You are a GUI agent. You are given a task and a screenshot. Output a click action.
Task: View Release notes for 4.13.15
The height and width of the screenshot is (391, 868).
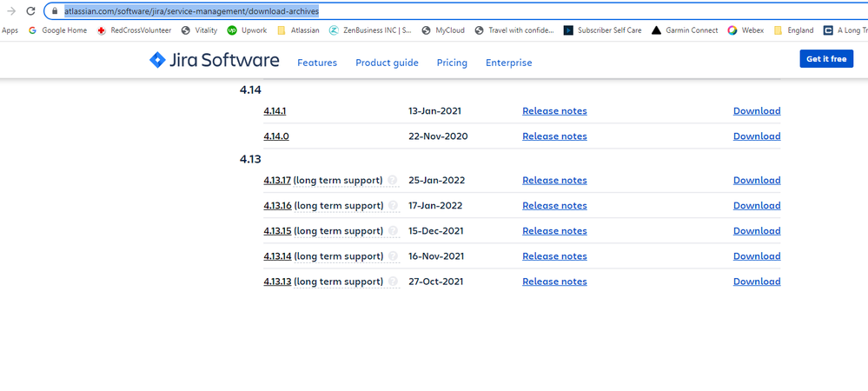point(554,231)
